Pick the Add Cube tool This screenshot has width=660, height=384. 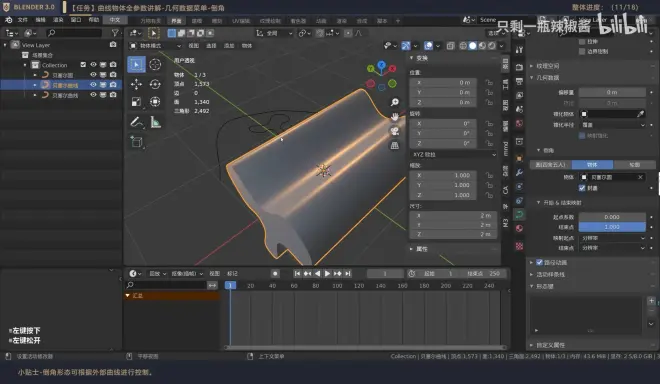pos(136,142)
